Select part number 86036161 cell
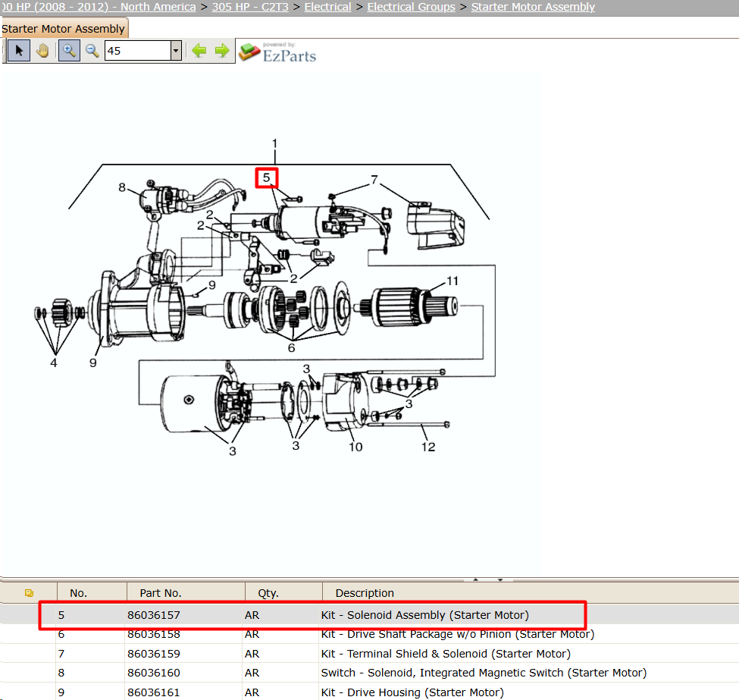This screenshot has width=739, height=700. [154, 692]
